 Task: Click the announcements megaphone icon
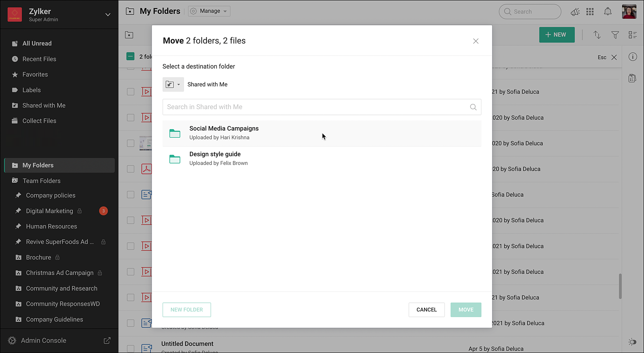click(x=575, y=12)
